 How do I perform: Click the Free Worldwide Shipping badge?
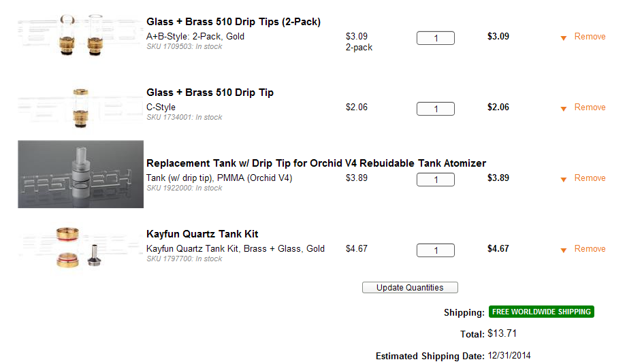point(541,312)
